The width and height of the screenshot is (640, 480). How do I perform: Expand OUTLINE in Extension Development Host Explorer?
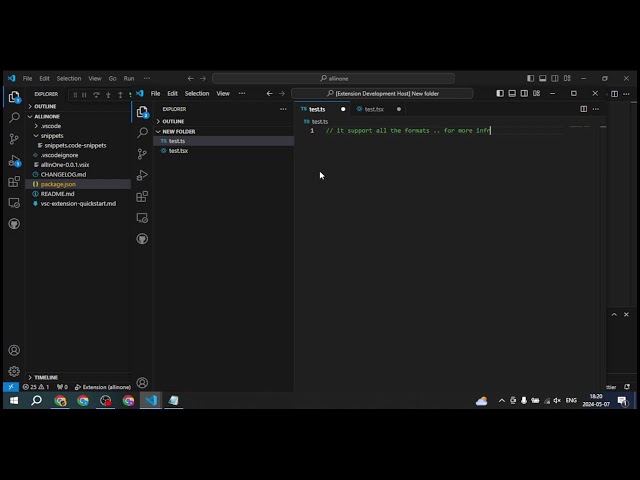[x=223, y=121]
